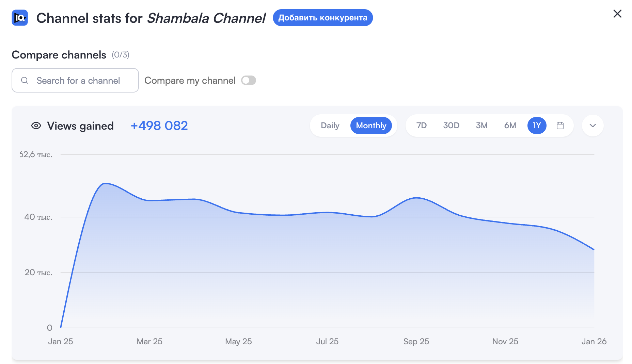Click the Добавить конкурента button
The height and width of the screenshot is (364, 632).
click(322, 18)
